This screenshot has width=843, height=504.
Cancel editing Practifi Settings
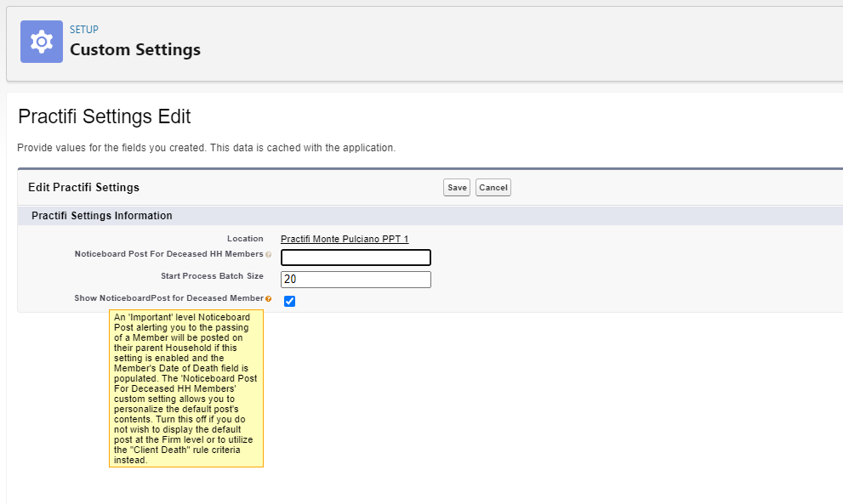coord(493,188)
